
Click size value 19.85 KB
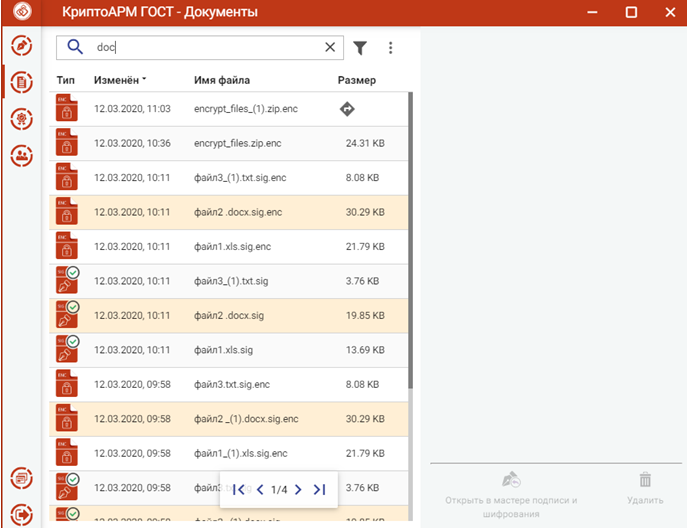tap(365, 315)
